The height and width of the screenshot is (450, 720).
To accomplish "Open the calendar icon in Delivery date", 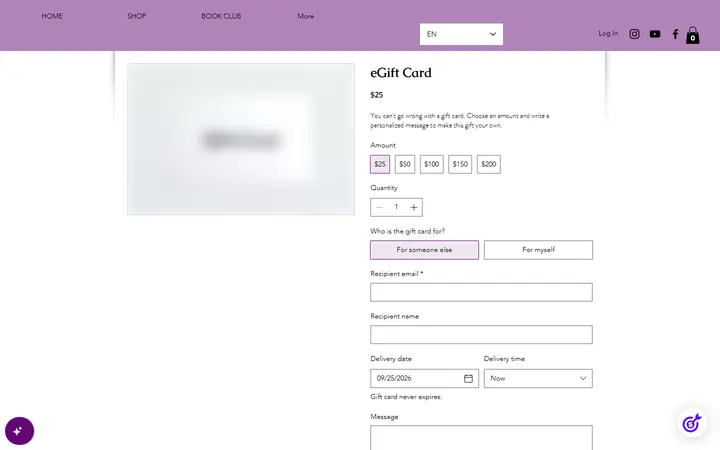I will pos(468,378).
